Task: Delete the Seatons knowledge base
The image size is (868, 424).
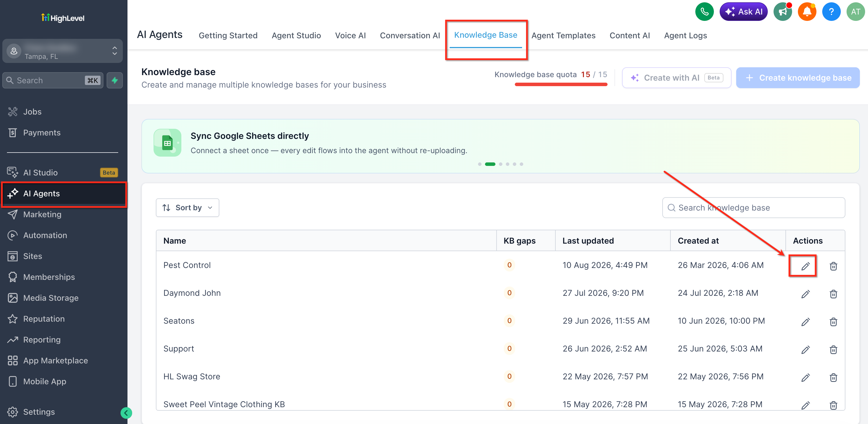Action: coord(833,322)
